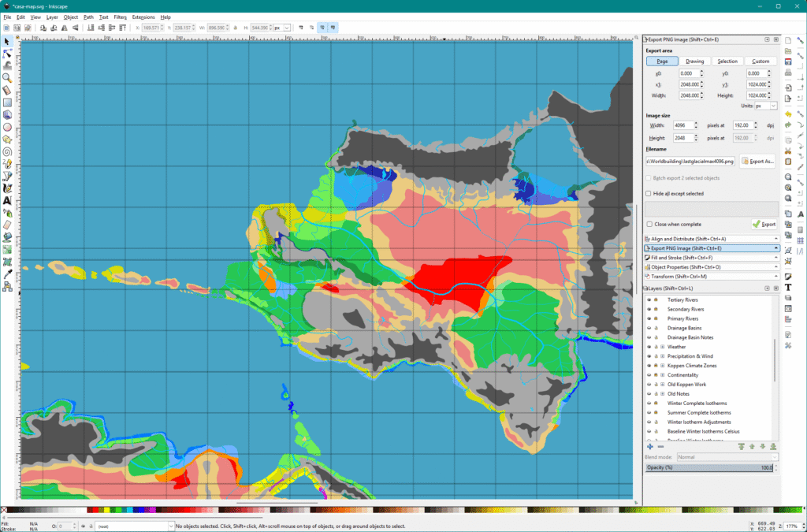Click the export Filename input field

tap(690, 161)
